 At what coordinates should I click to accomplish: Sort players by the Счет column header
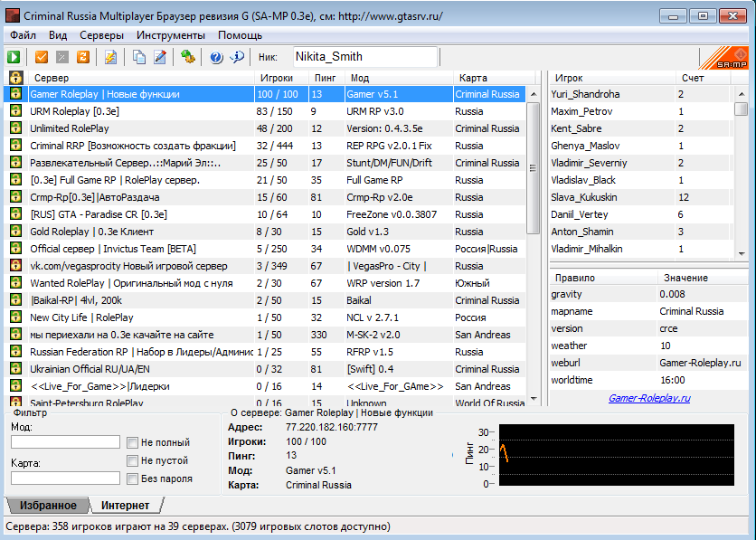(703, 78)
